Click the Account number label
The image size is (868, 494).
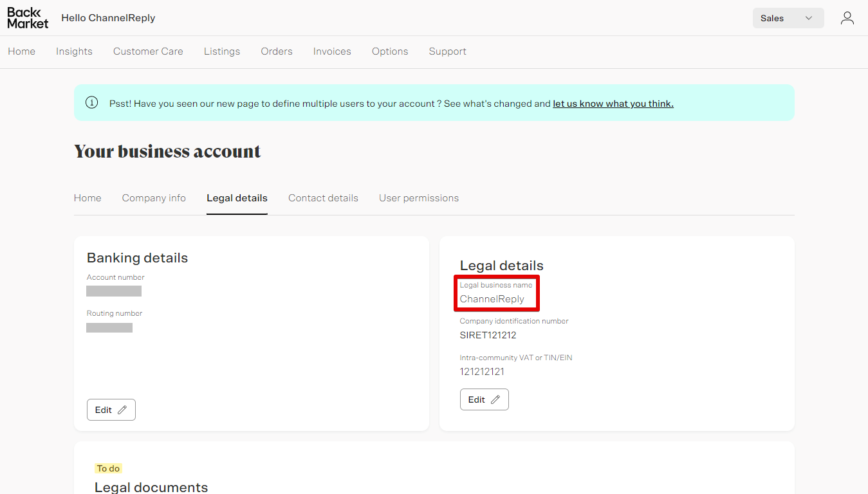[x=116, y=277]
